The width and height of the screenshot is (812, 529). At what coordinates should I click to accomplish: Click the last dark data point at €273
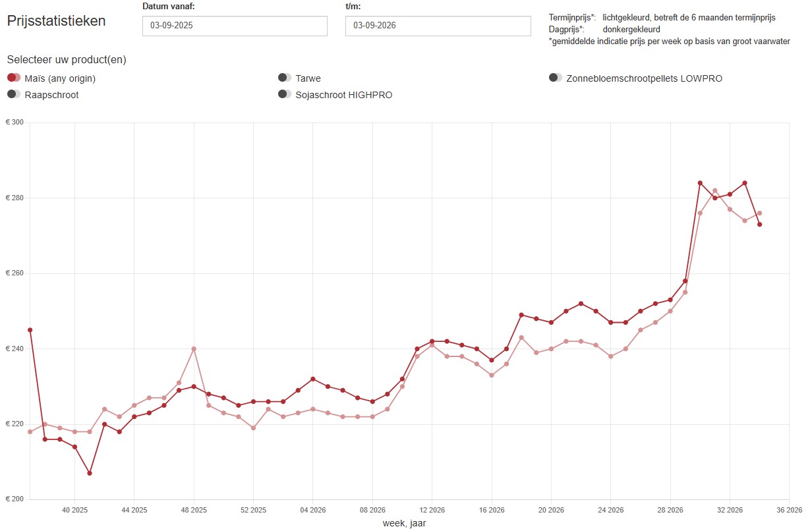pos(759,225)
